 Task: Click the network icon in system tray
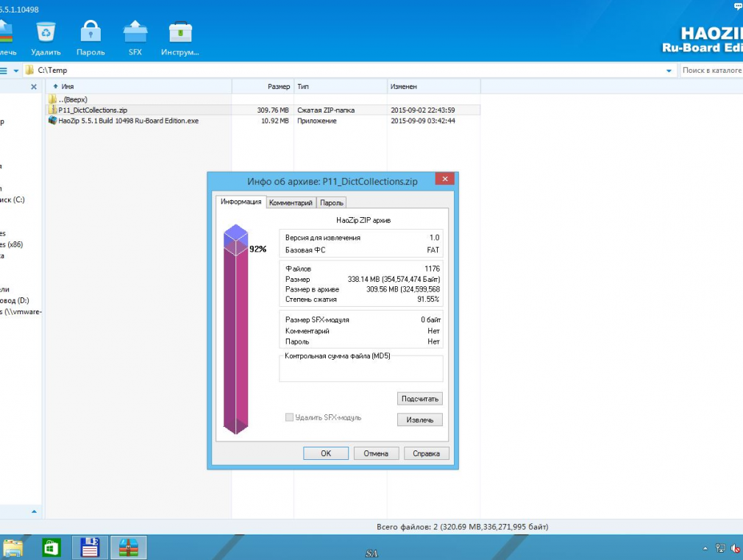(721, 548)
